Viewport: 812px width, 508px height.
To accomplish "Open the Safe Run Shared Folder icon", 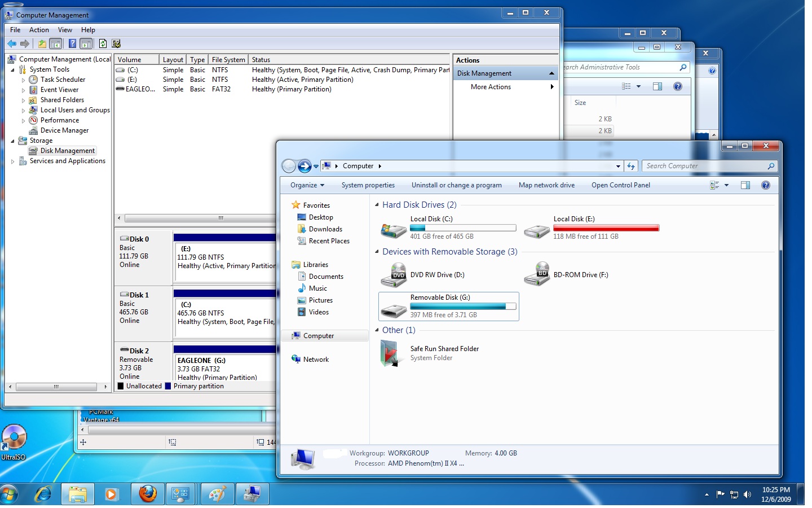I will (x=390, y=353).
